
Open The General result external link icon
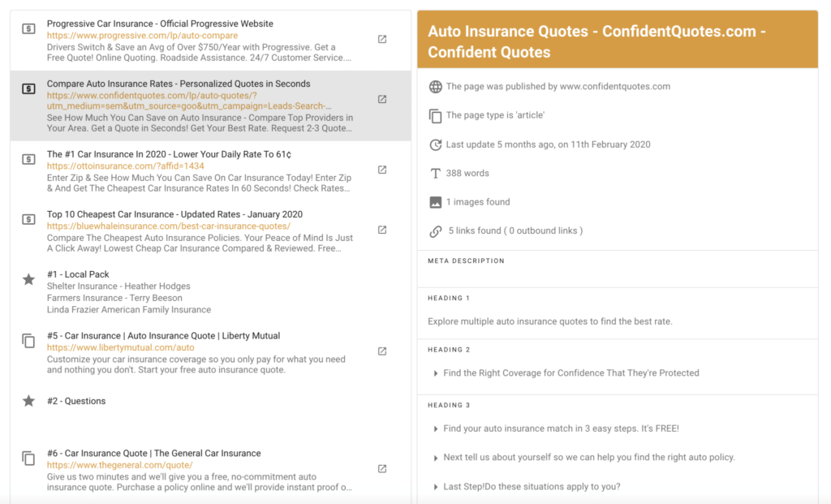(382, 468)
